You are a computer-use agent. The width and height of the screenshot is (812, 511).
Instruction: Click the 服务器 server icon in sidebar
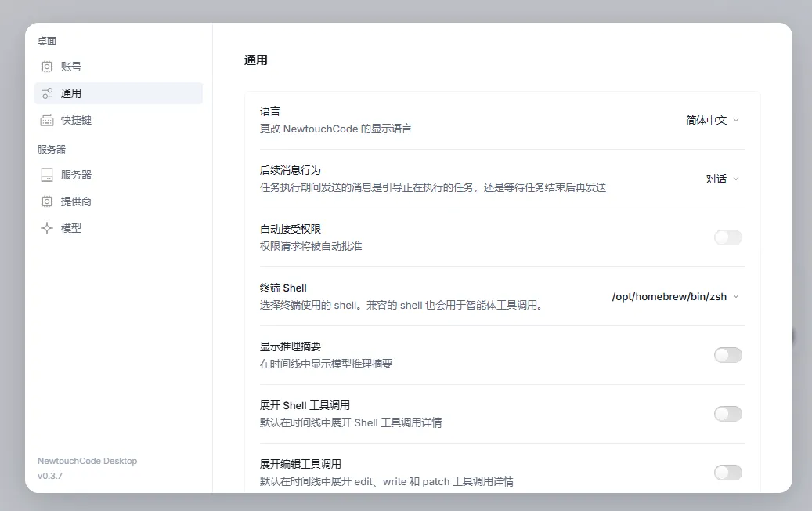pyautogui.click(x=47, y=175)
